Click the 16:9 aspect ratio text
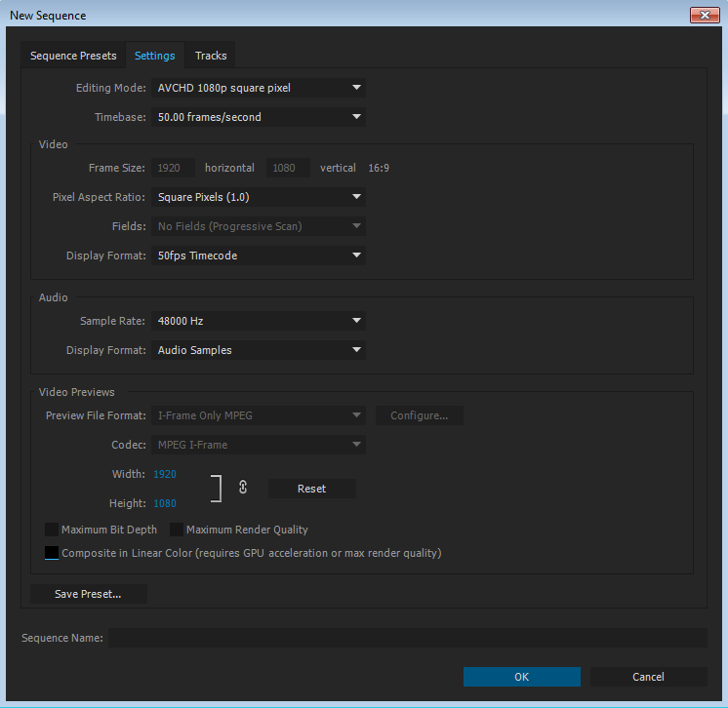This screenshot has width=728, height=708. [379, 168]
